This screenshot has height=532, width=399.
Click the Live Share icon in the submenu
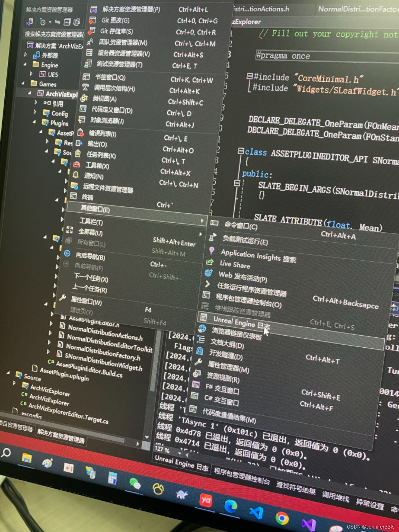(210, 262)
